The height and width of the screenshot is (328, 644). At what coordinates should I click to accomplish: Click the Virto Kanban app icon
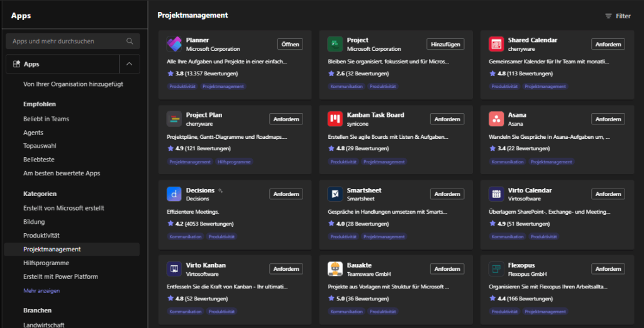point(174,269)
